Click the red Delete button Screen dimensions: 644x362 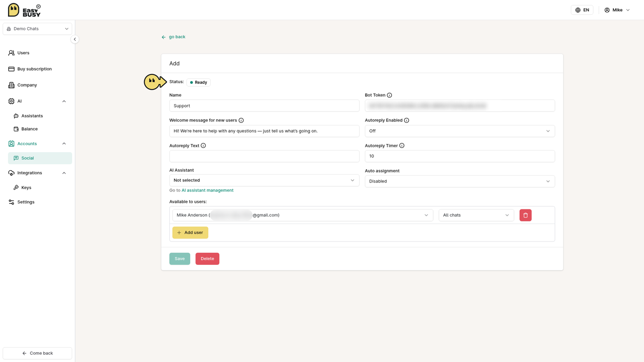pyautogui.click(x=207, y=259)
